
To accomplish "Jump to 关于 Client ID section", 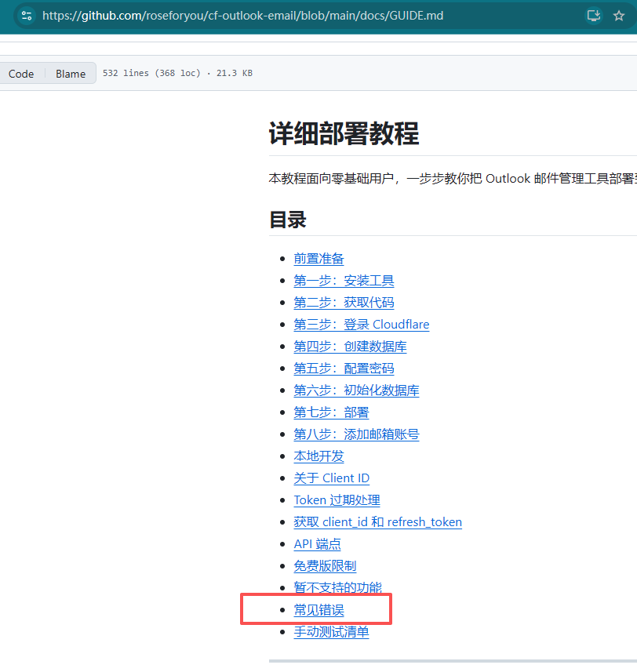I will [x=331, y=478].
